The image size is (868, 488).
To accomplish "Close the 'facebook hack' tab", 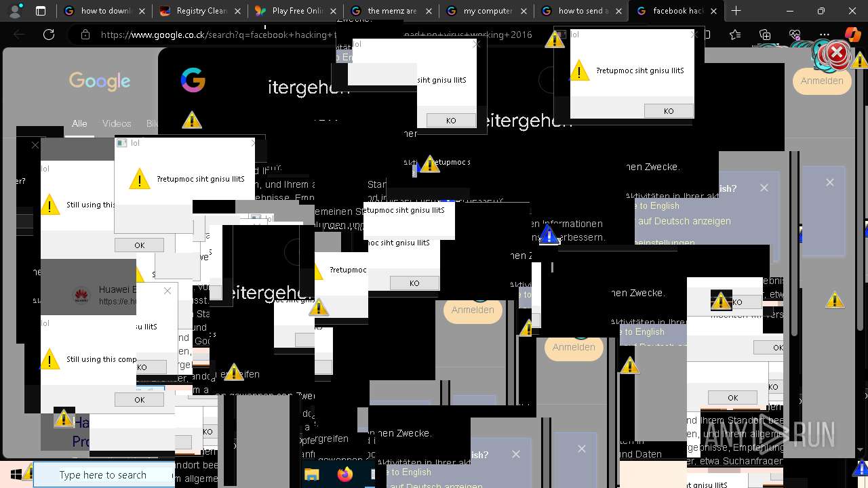I will (713, 11).
